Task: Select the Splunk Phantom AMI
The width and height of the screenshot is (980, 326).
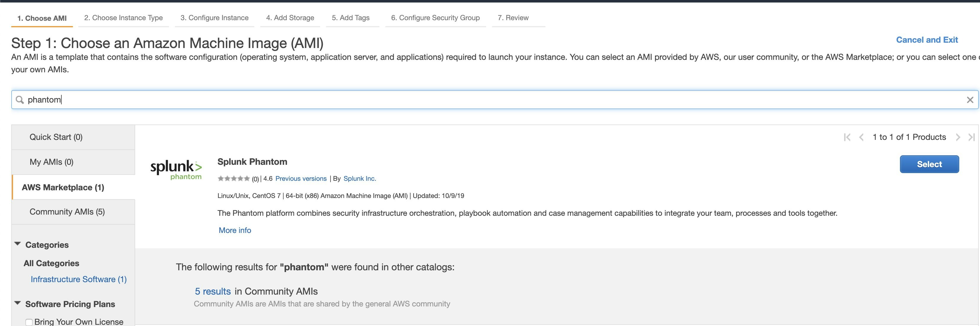Action: pyautogui.click(x=929, y=164)
